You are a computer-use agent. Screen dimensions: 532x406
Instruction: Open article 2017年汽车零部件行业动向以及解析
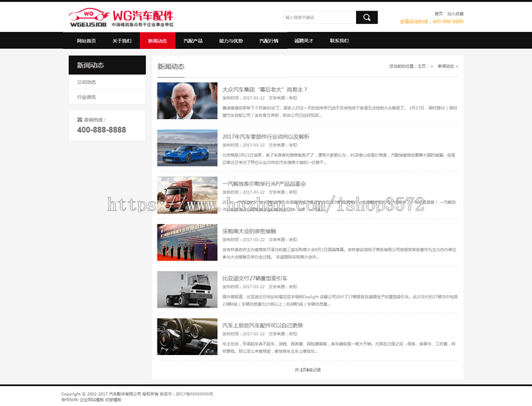pos(266,137)
